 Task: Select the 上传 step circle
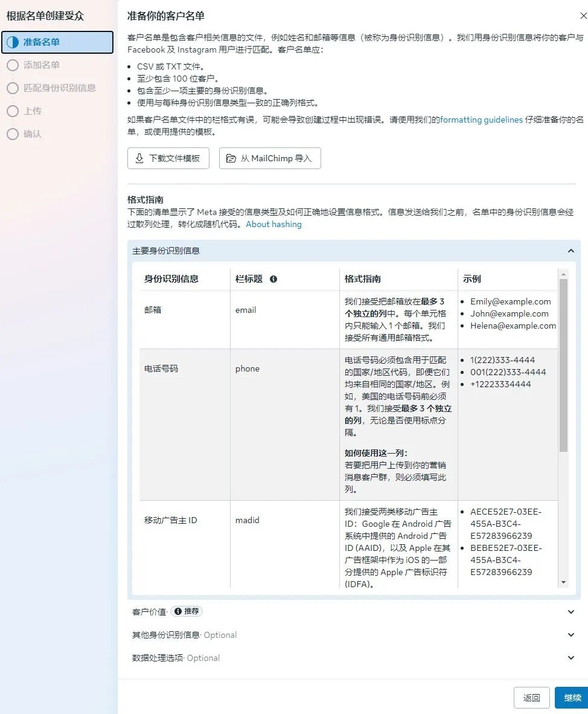12,111
